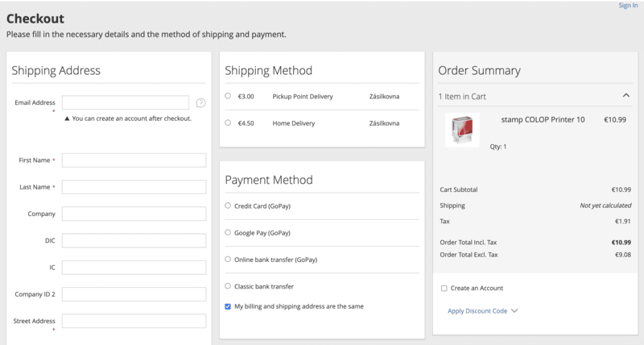Screen dimensions: 644x345
Task: Expand the Apply Discount Code section
Action: coord(482,310)
